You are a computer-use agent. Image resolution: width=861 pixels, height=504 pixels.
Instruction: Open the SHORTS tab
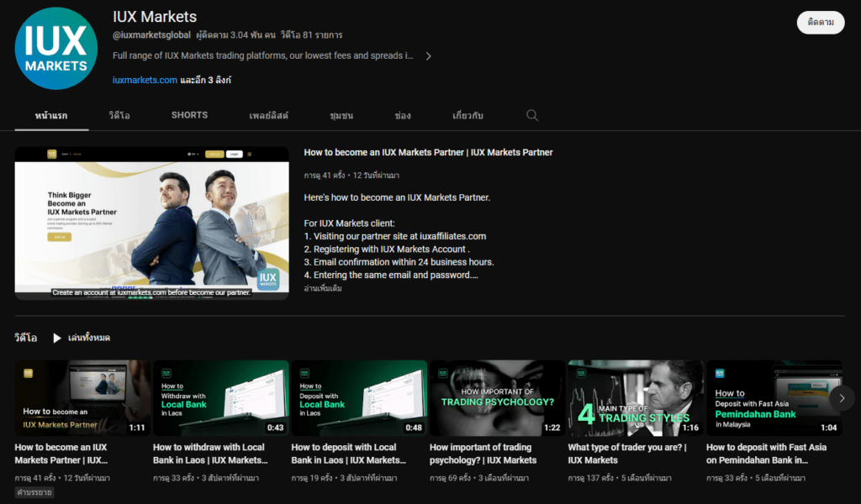[x=189, y=115]
